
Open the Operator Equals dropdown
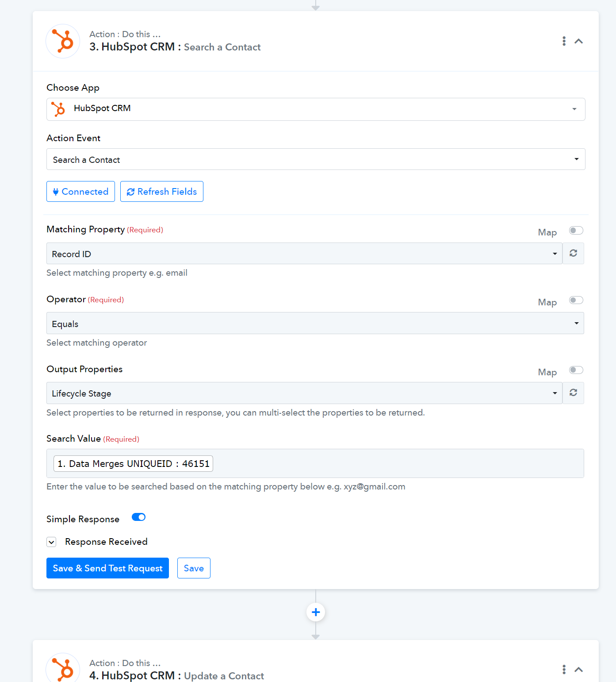pos(315,323)
